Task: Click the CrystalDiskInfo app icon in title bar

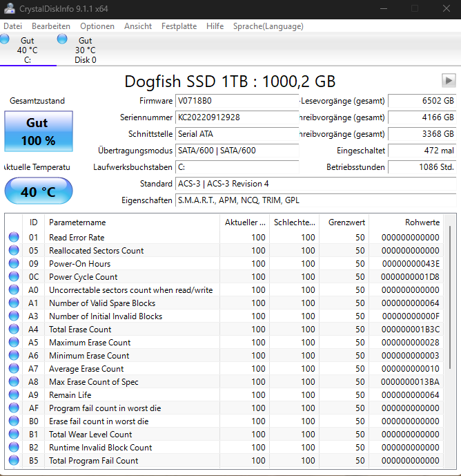Action: [10, 8]
